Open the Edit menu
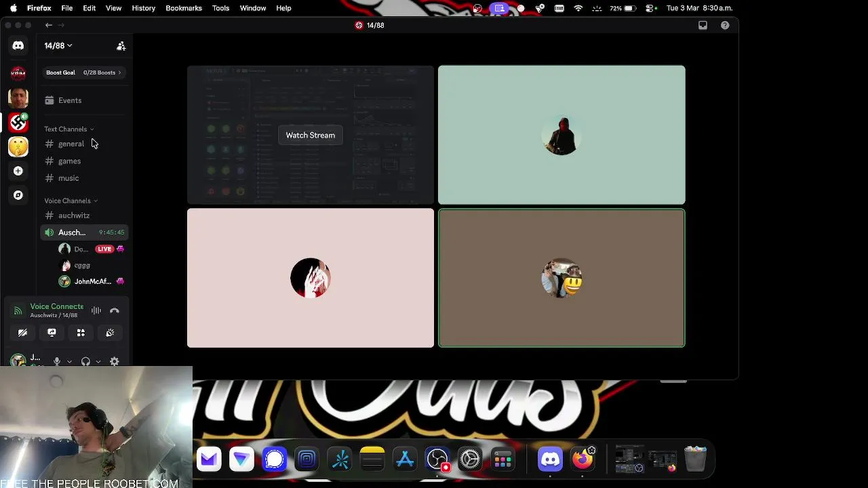 [90, 8]
